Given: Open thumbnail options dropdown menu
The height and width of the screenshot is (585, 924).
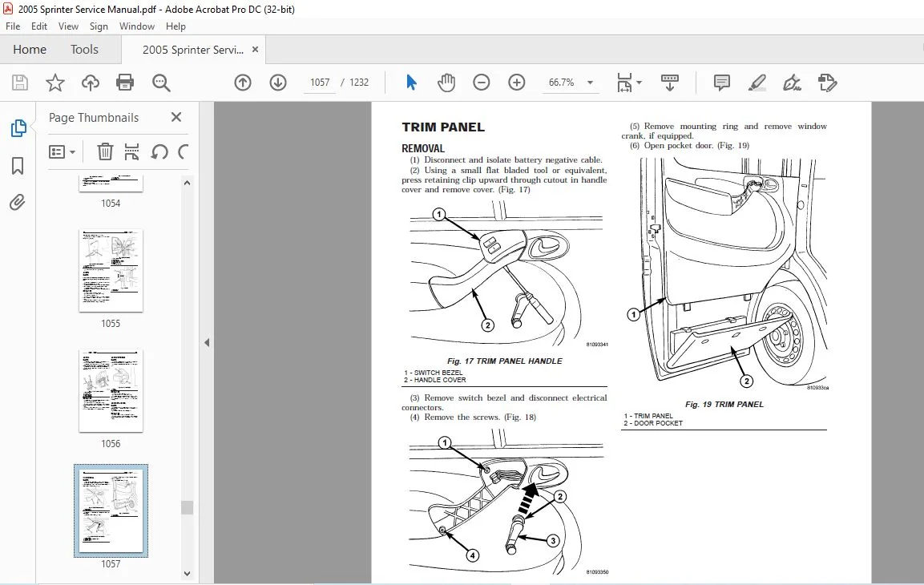Looking at the screenshot, I should pyautogui.click(x=62, y=152).
